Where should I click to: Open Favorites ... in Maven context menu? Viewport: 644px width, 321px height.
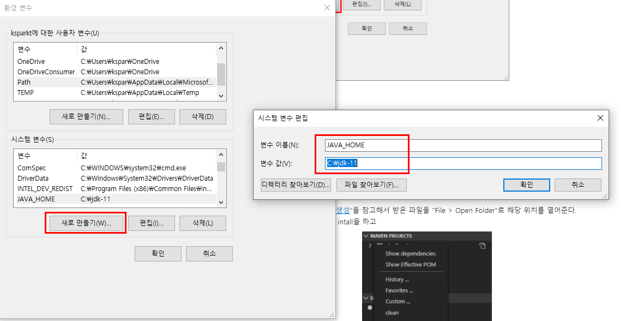(x=399, y=290)
